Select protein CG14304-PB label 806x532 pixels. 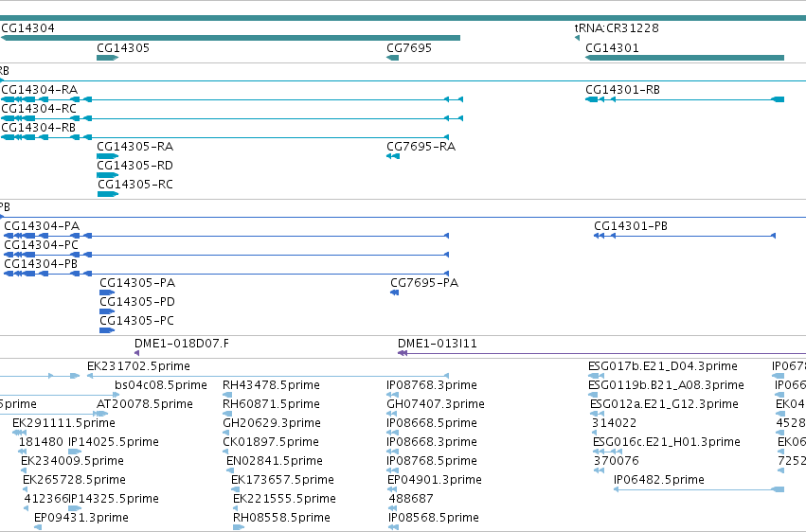click(41, 264)
